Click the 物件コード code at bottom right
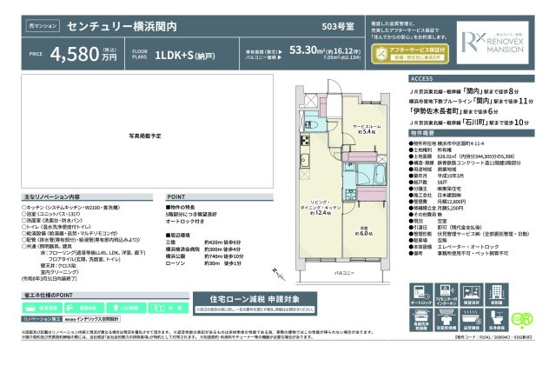The width and height of the screenshot is (556, 392). [494, 337]
